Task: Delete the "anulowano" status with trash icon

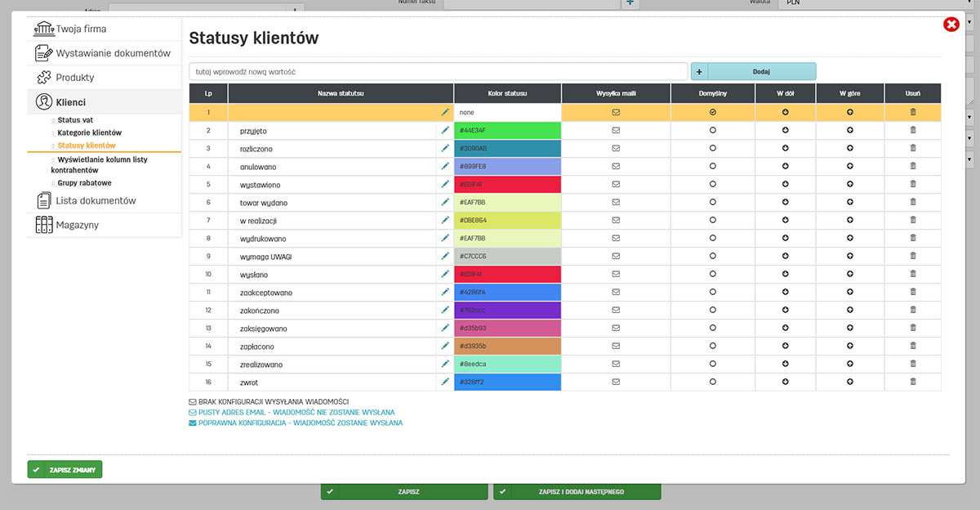Action: 912,166
